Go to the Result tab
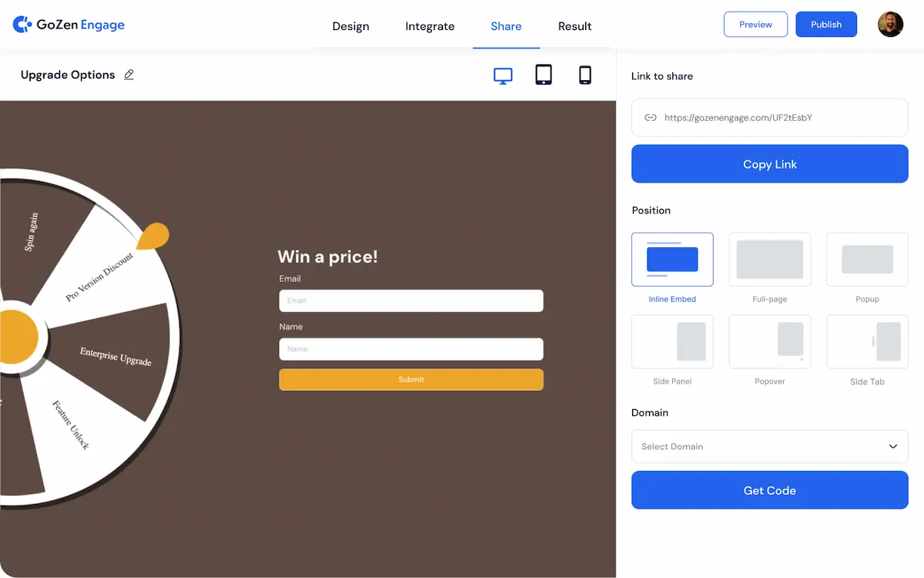This screenshot has width=924, height=578. 574,26
